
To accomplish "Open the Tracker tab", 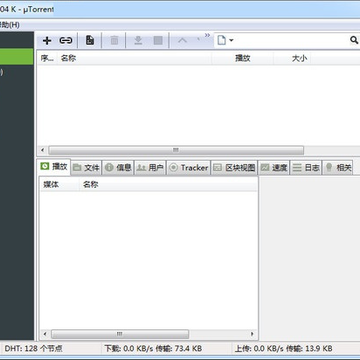I will [x=188, y=168].
